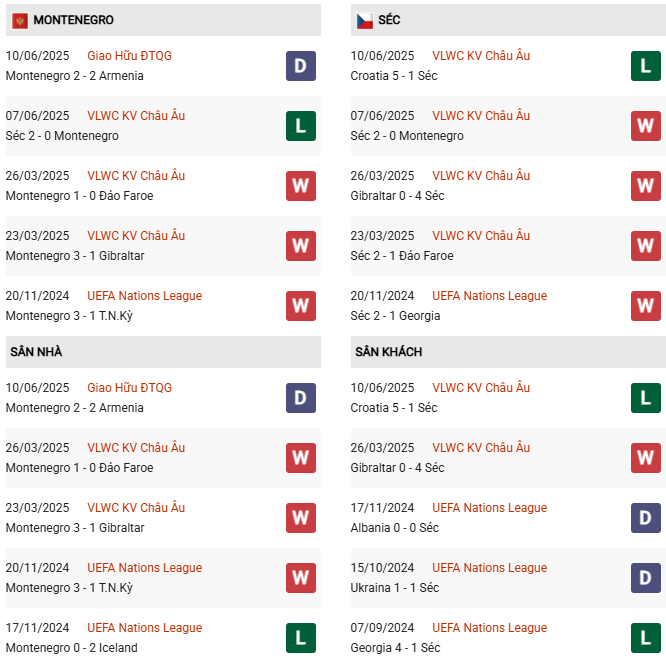Open match Montenegro 0 - 2 Iceland
The height and width of the screenshot is (663, 666).
71,648
